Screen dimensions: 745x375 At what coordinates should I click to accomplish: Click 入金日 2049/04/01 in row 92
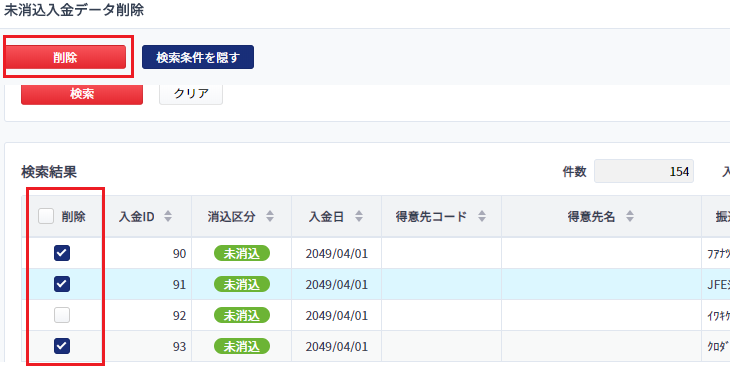point(336,316)
